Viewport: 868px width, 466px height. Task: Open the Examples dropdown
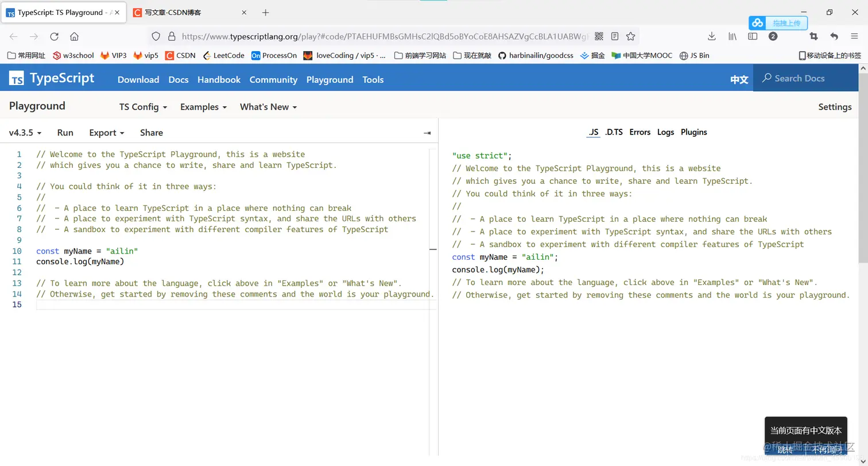click(x=203, y=107)
